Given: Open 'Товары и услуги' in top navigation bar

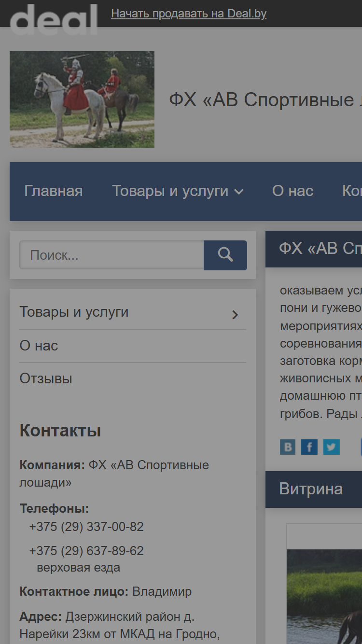Looking at the screenshot, I should pos(170,191).
